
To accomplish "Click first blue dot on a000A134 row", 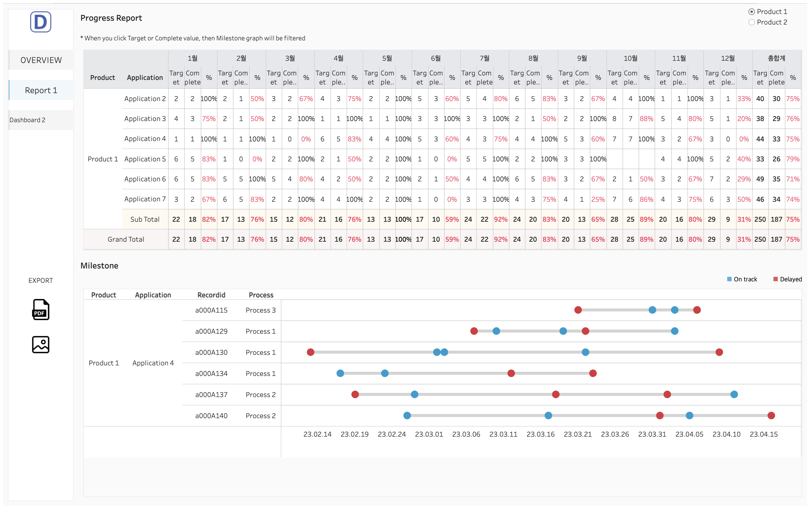I will (340, 373).
